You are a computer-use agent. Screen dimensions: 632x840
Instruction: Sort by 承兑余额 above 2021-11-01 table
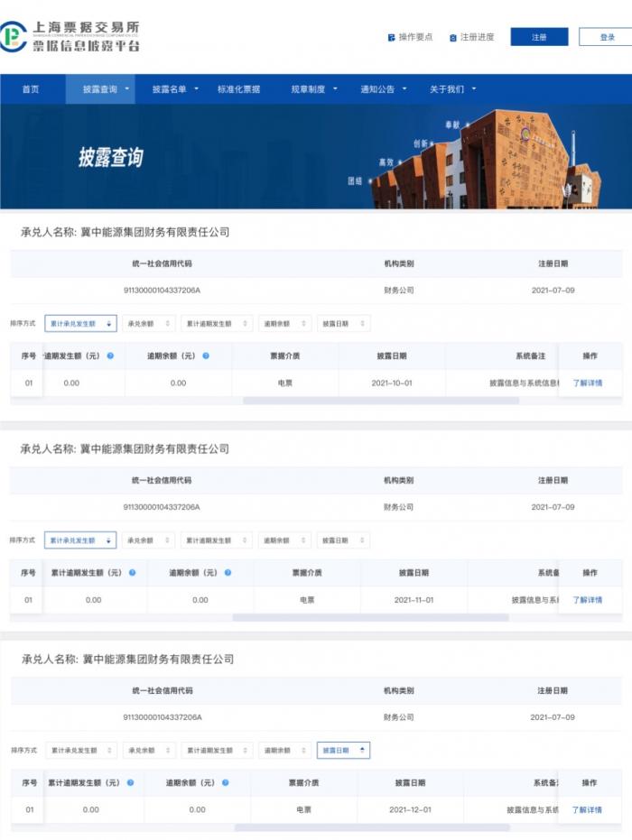point(148,540)
